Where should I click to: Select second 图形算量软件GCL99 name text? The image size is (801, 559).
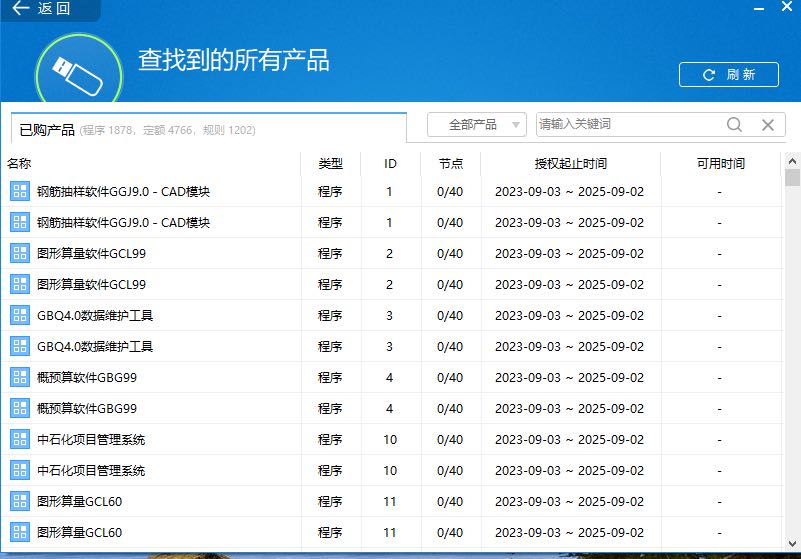click(x=91, y=285)
